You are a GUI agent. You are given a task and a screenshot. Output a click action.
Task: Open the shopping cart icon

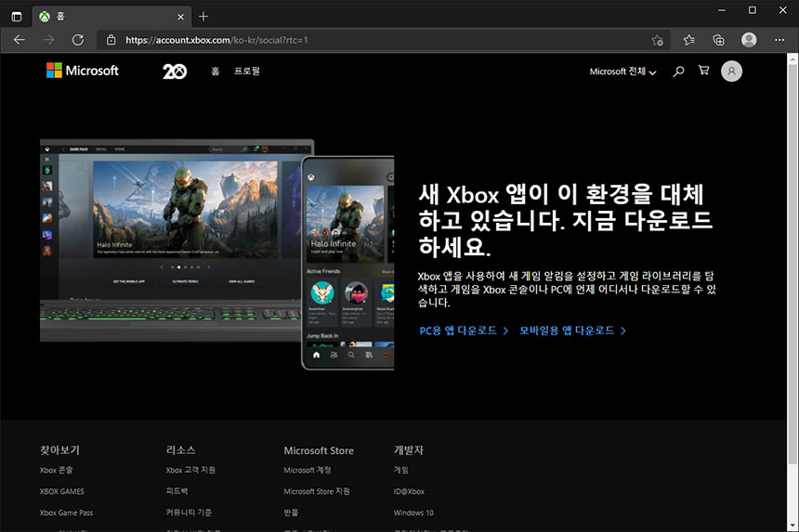coord(703,71)
